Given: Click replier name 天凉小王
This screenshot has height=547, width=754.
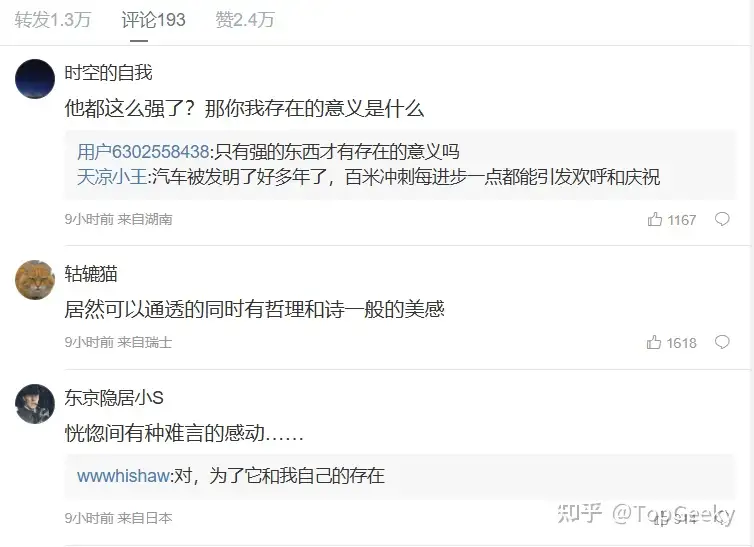Looking at the screenshot, I should [112, 177].
